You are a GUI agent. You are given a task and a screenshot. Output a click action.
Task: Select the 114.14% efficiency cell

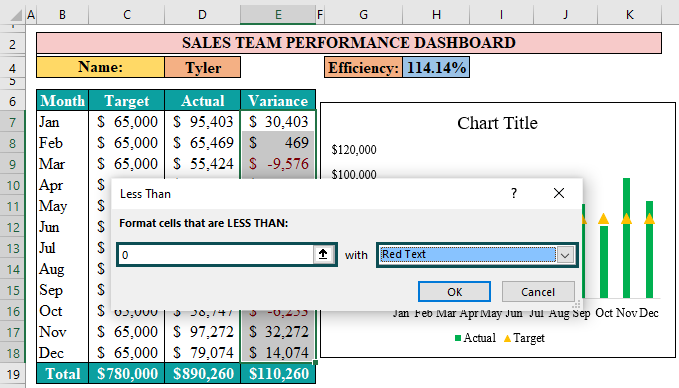(x=436, y=68)
